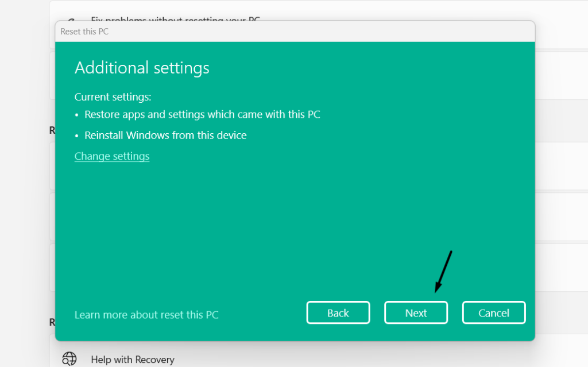The width and height of the screenshot is (588, 367).
Task: Click the Next button
Action: [416, 313]
